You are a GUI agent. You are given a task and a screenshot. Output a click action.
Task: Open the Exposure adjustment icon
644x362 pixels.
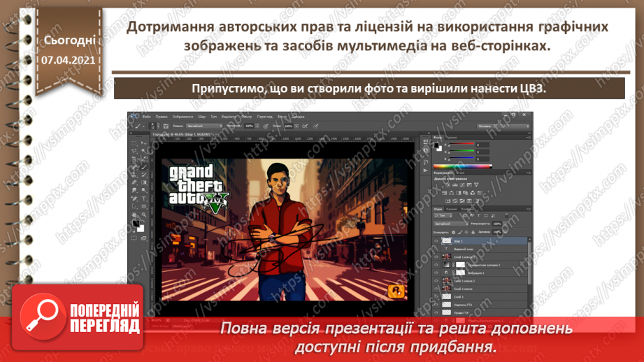click(469, 184)
